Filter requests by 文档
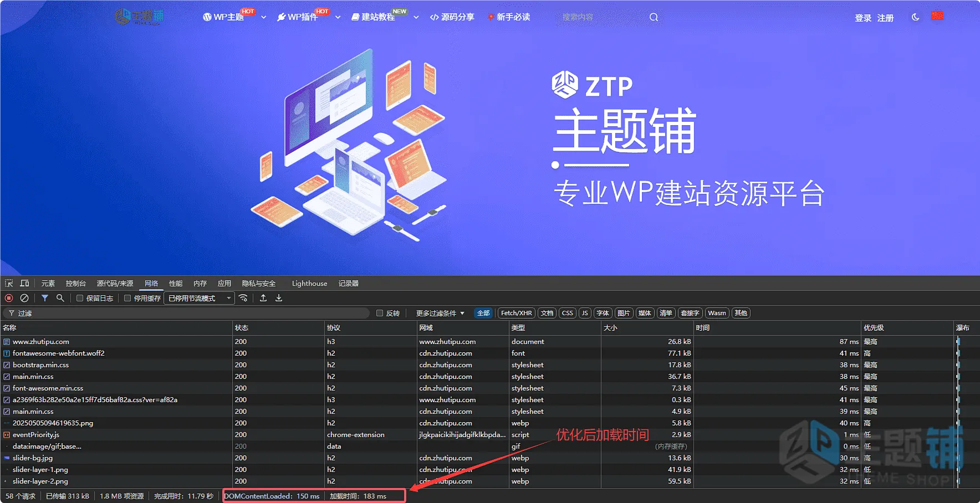This screenshot has width=980, height=503. point(547,313)
